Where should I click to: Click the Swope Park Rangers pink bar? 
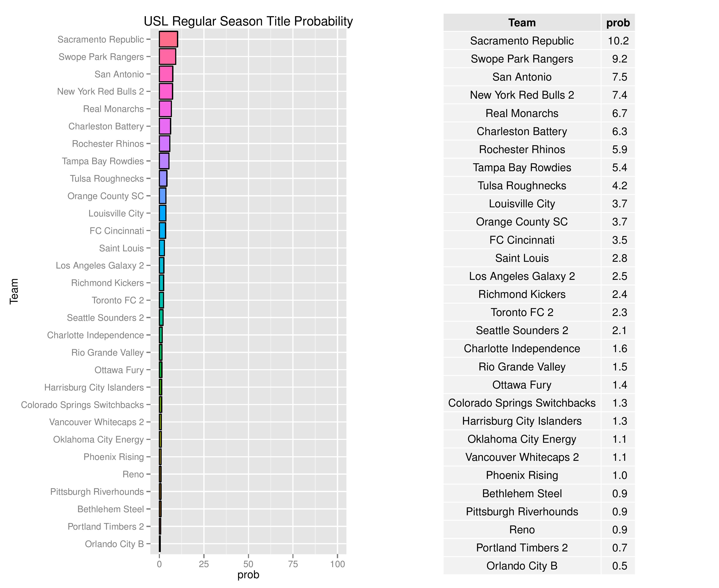pos(167,57)
